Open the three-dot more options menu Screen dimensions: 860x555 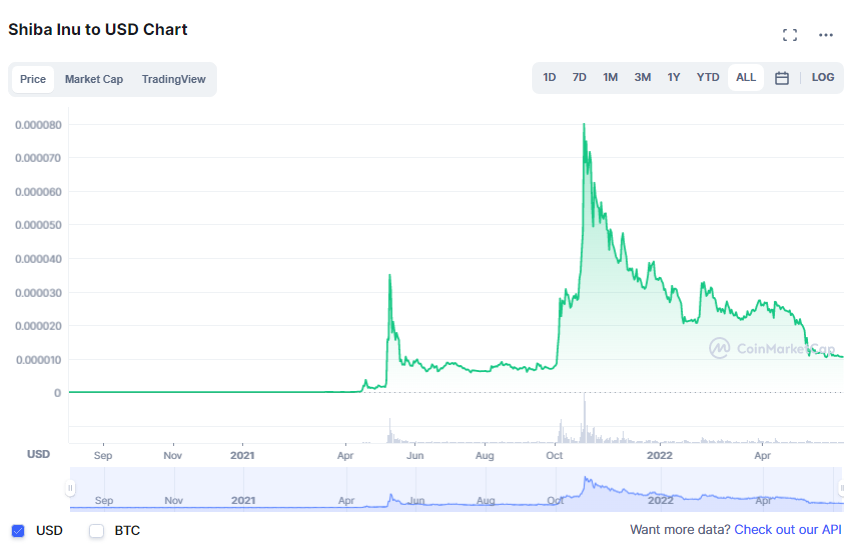(x=825, y=35)
